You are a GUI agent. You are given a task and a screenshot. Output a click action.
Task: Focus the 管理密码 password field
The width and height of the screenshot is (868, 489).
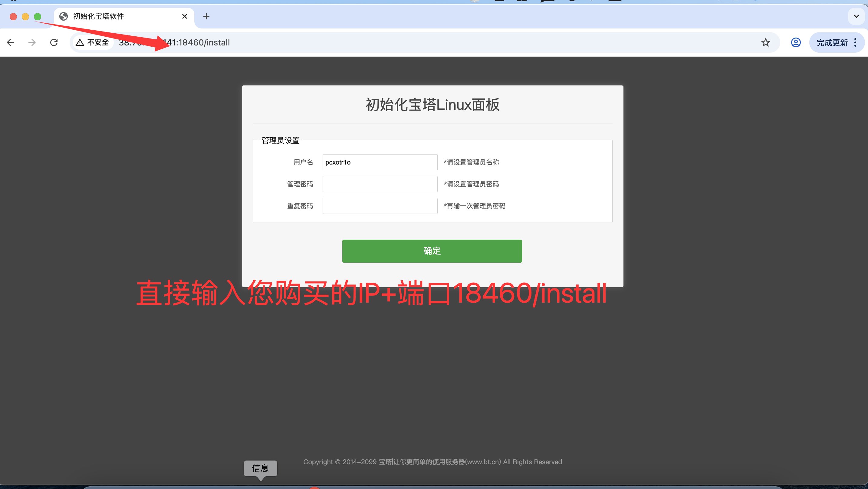pos(380,184)
